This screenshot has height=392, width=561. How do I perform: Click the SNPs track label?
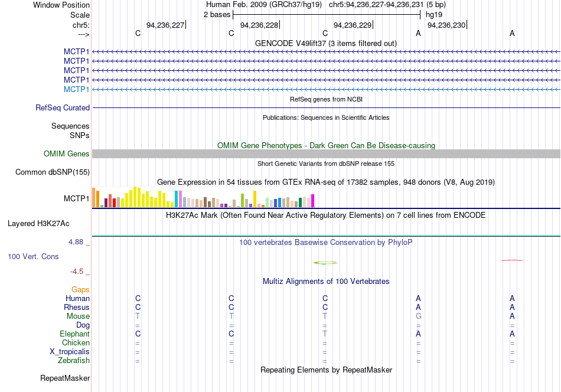click(x=80, y=135)
